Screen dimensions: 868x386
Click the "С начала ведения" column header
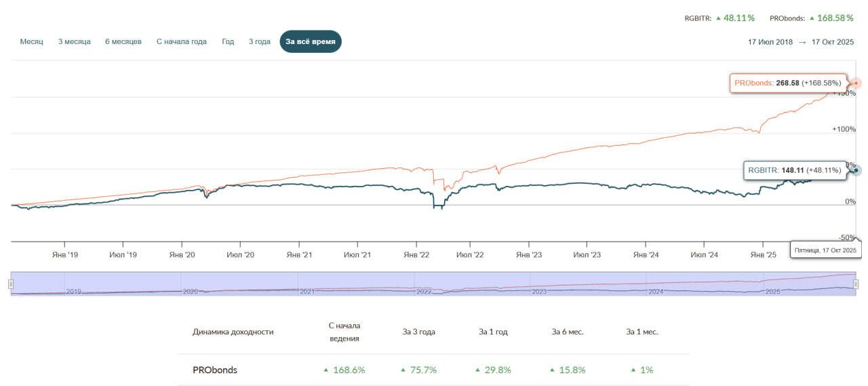[x=344, y=332]
